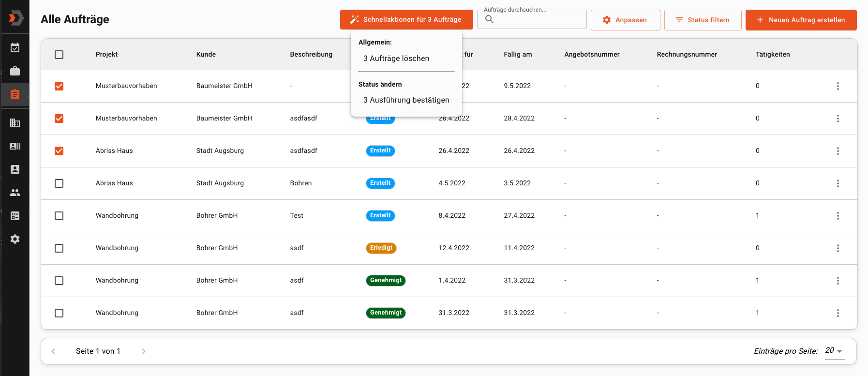The height and width of the screenshot is (376, 868).
Task: Check the Abriss Haus Bohren order
Action: tap(59, 183)
